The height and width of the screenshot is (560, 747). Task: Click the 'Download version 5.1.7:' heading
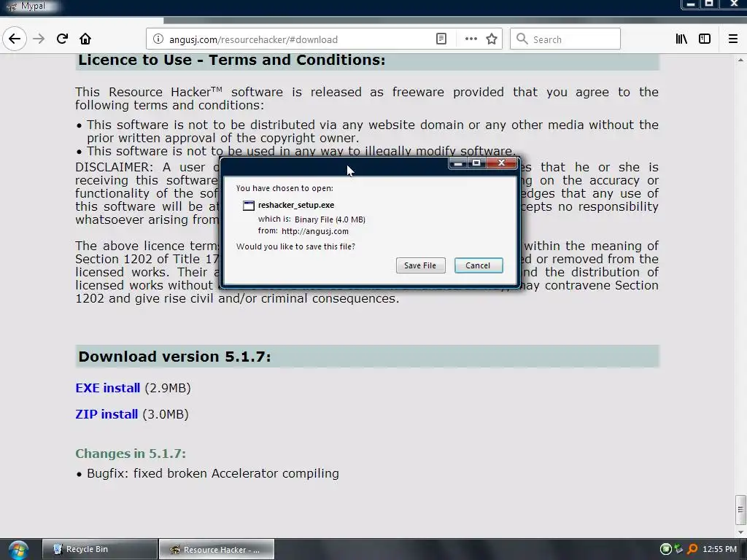pyautogui.click(x=174, y=356)
